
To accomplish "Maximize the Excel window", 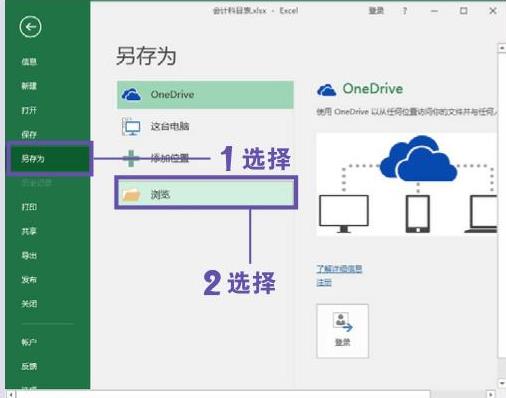I will pyautogui.click(x=463, y=11).
